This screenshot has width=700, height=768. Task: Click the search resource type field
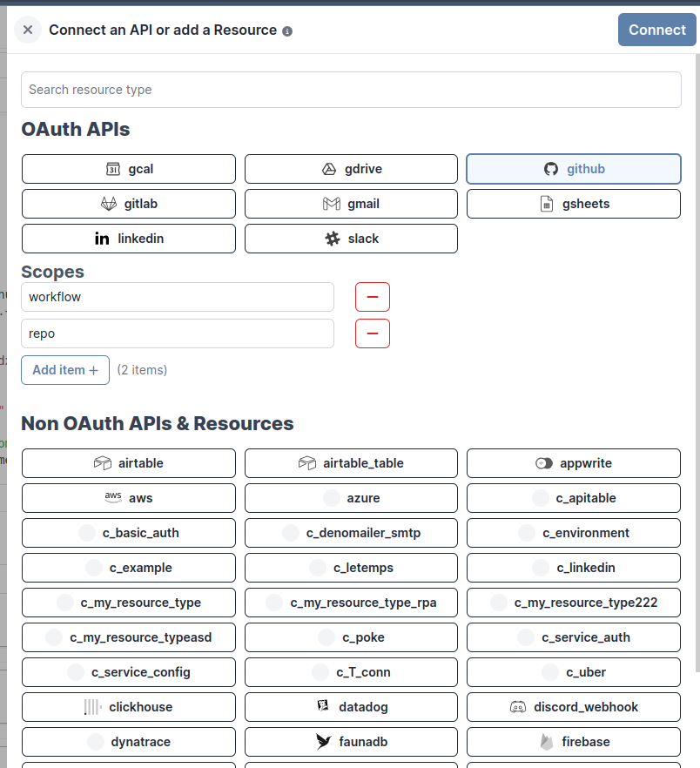point(350,90)
